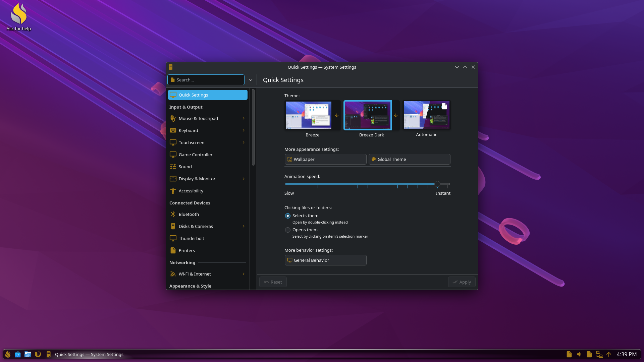The height and width of the screenshot is (362, 644).
Task: Click the Wallpaper button
Action: [x=325, y=159]
